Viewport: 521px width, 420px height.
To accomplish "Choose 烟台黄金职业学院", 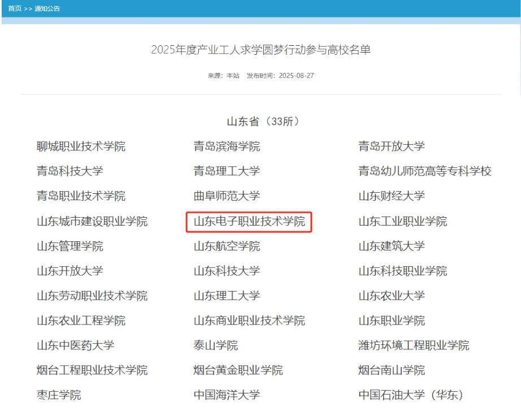I will pos(238,370).
